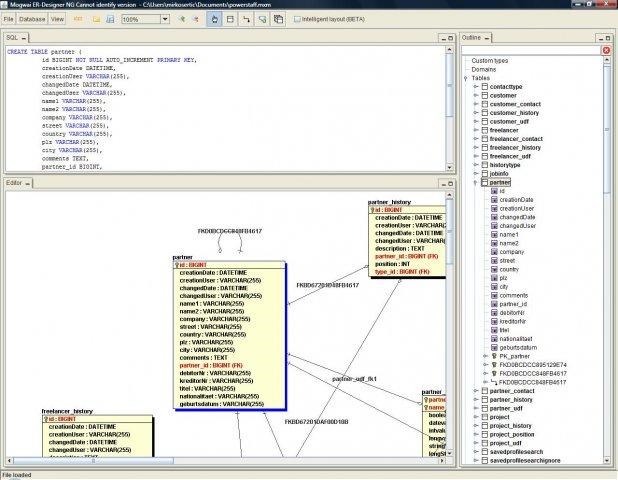Collapse the partner table node

coord(475,183)
